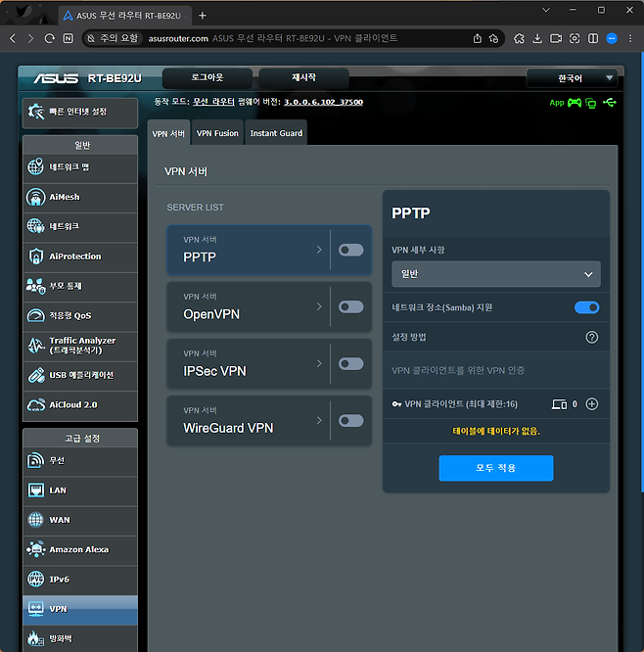Switch to the Instant Guard tab

pos(276,133)
